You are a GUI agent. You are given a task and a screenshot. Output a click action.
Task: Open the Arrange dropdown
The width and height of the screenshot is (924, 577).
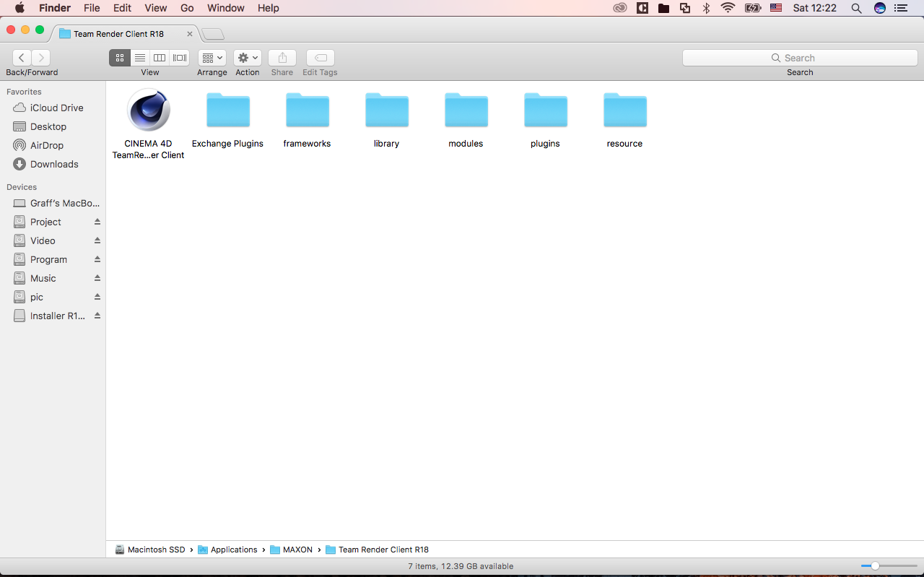(x=212, y=58)
